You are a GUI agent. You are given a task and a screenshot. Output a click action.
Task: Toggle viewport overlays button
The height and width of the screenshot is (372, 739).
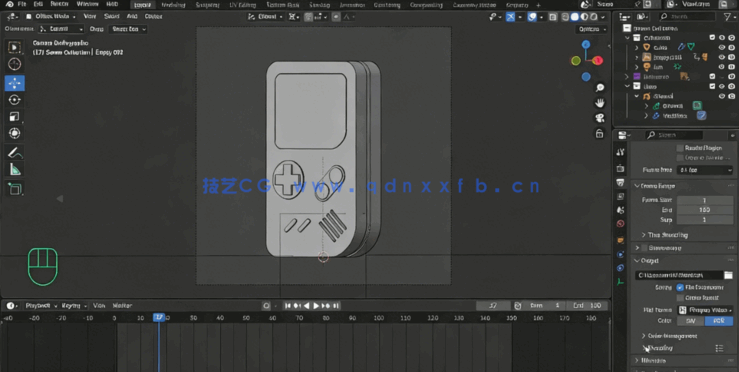(x=533, y=17)
